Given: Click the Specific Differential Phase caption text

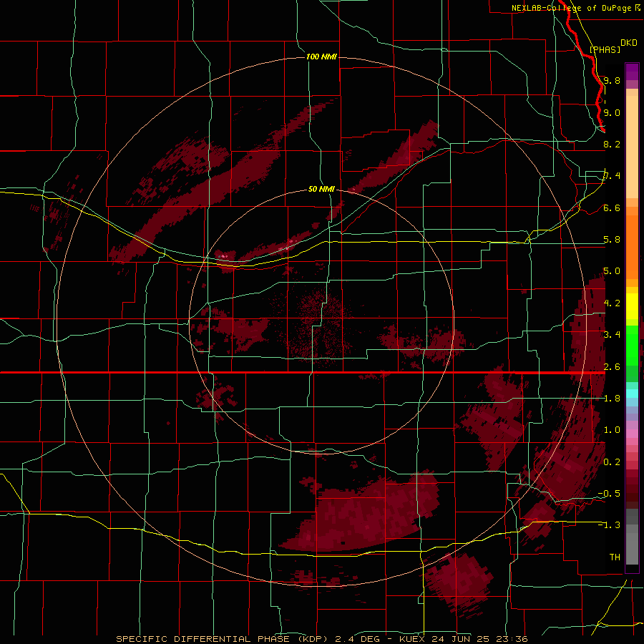Looking at the screenshot, I should (223, 639).
